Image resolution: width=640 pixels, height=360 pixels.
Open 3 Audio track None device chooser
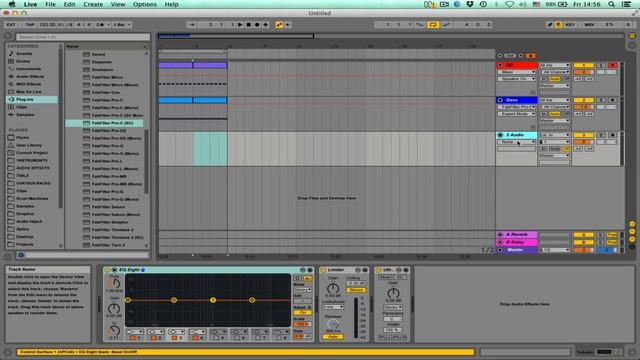pyautogui.click(x=517, y=142)
